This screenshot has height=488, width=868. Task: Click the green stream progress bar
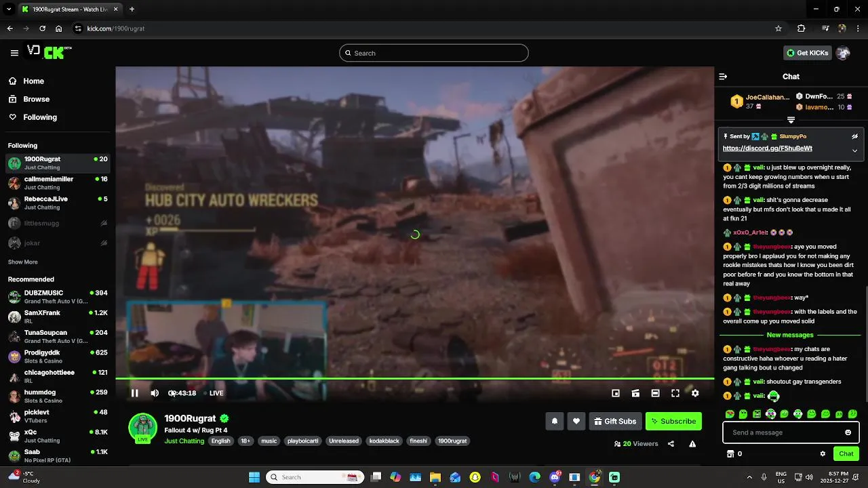[414, 379]
